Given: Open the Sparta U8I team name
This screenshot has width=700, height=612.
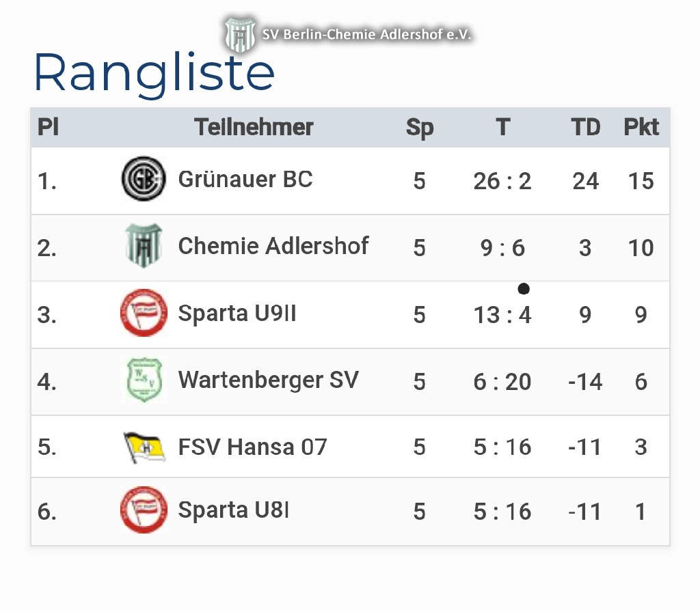Looking at the screenshot, I should tap(234, 510).
